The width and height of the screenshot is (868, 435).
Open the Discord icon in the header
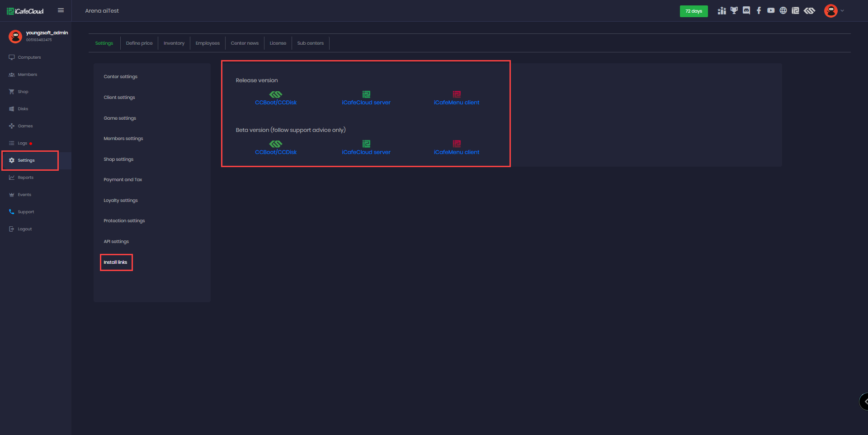[746, 11]
